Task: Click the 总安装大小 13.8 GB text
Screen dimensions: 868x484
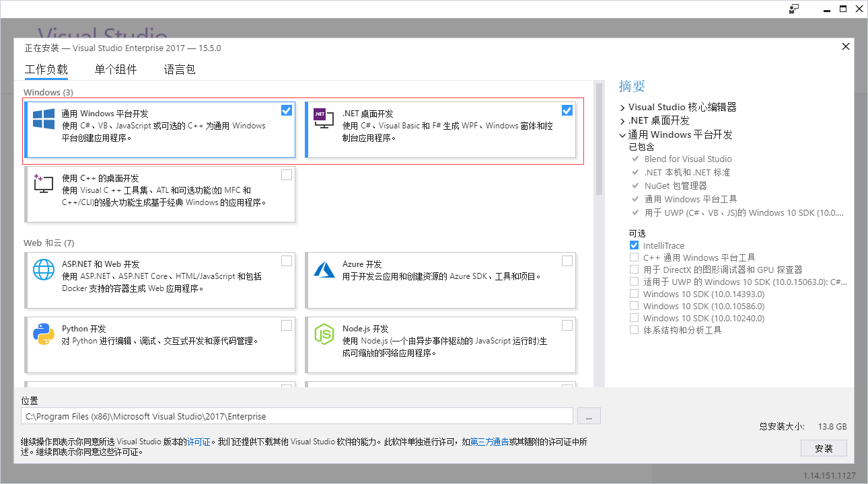Action: tap(803, 426)
